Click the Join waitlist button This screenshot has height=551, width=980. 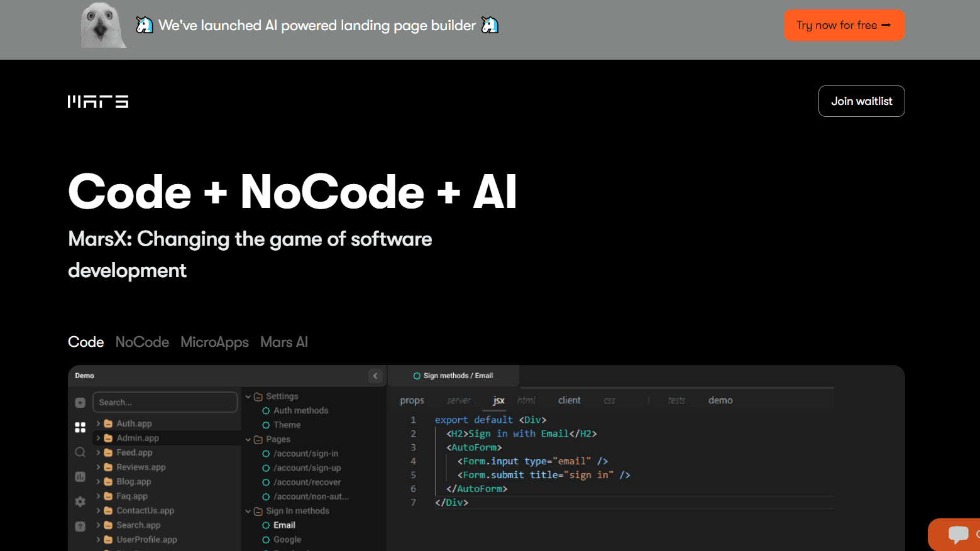click(x=861, y=101)
